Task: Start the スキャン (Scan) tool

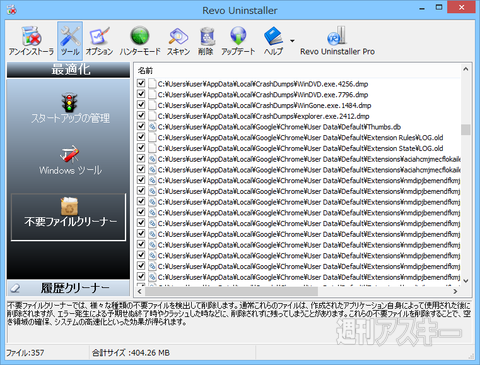Action: (178, 41)
